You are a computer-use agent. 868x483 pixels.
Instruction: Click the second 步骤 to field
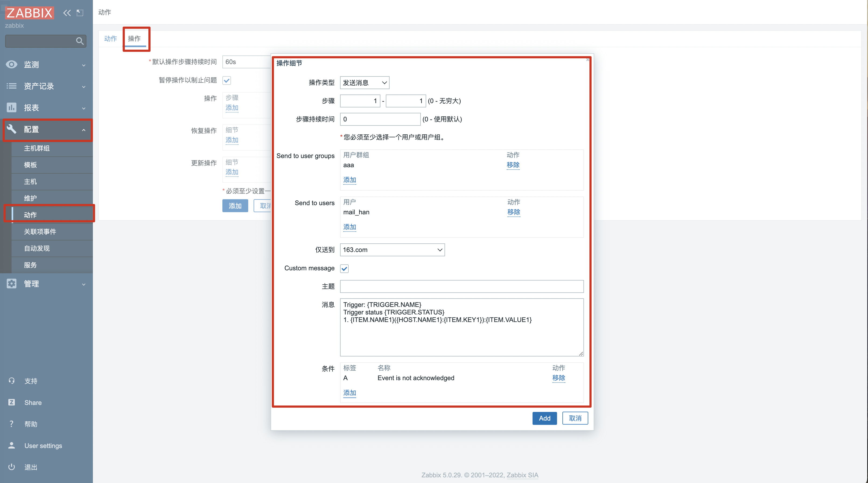(406, 101)
